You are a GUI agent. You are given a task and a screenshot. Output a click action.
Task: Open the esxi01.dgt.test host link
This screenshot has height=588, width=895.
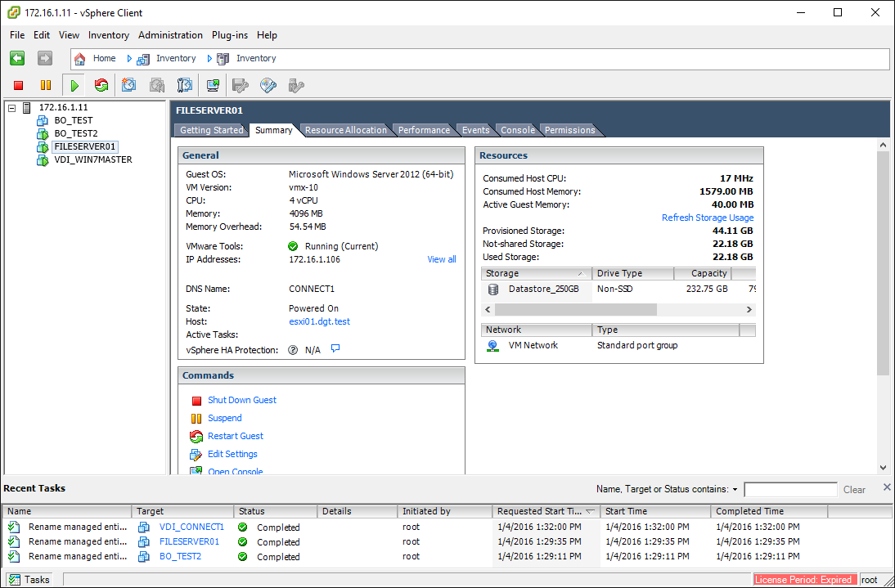(319, 321)
